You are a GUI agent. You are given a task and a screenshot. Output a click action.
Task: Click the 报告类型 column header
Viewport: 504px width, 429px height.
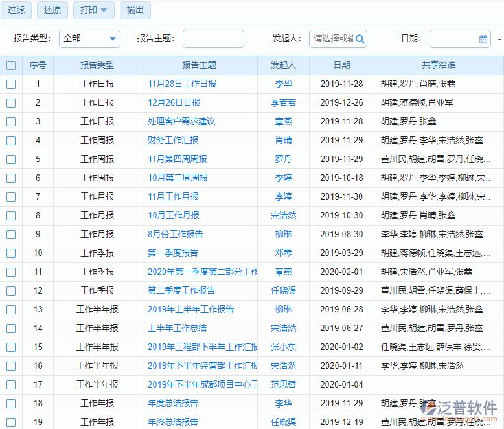[97, 65]
